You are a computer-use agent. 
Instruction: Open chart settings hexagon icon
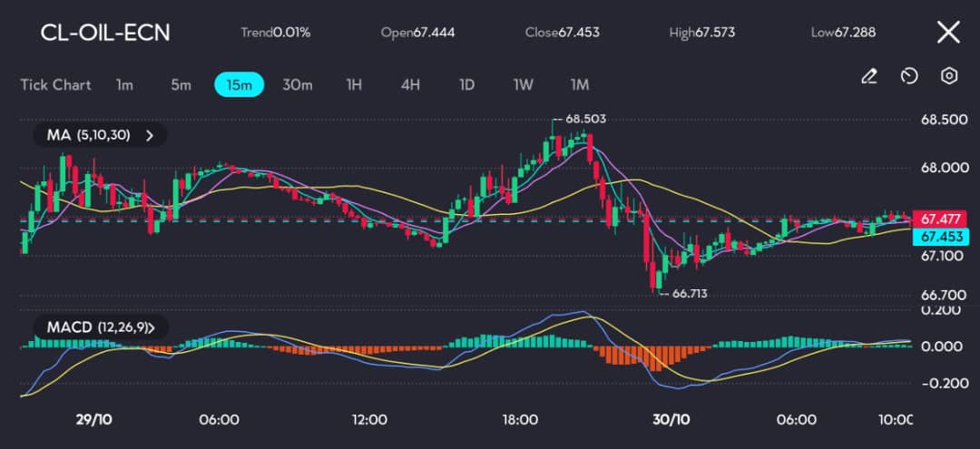point(949,76)
